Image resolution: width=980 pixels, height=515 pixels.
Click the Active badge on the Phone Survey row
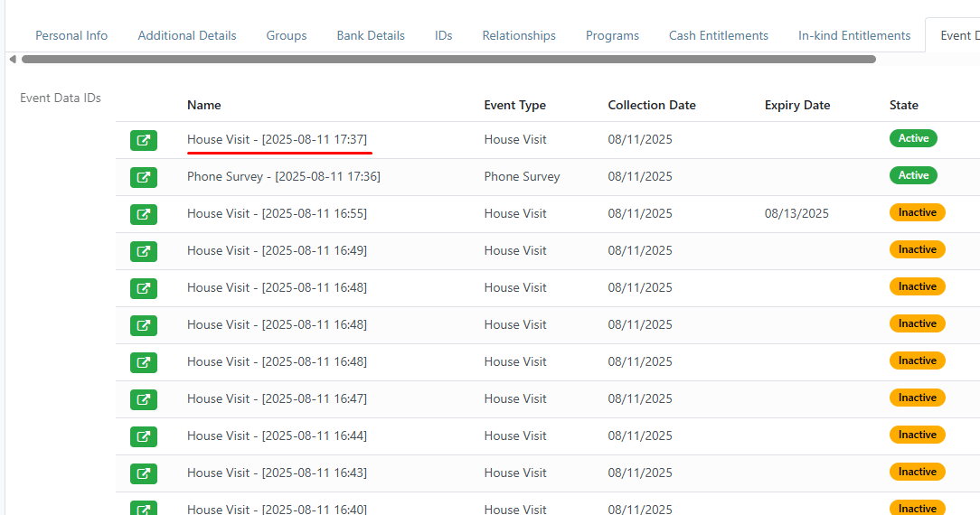pos(913,175)
